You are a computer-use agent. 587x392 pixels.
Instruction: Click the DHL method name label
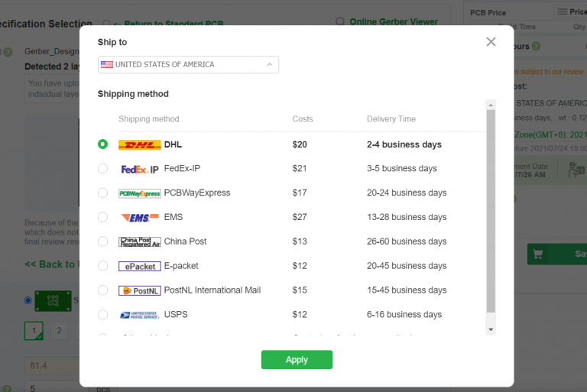point(173,144)
